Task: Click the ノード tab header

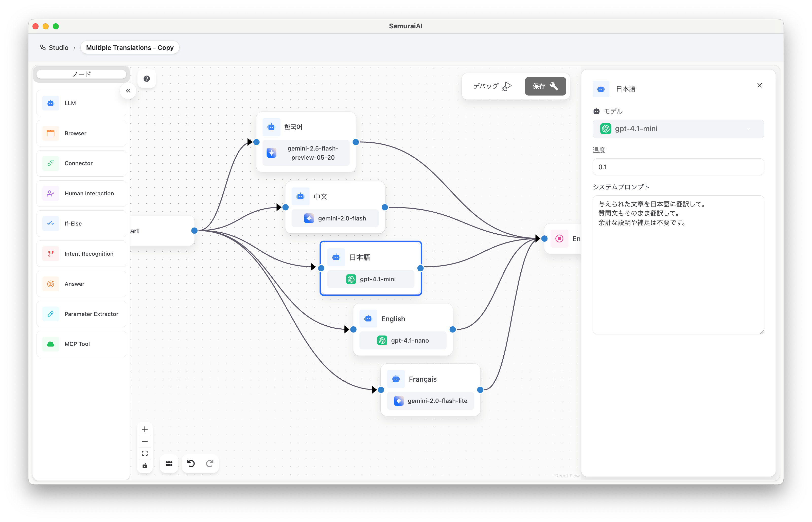Action: pyautogui.click(x=81, y=74)
